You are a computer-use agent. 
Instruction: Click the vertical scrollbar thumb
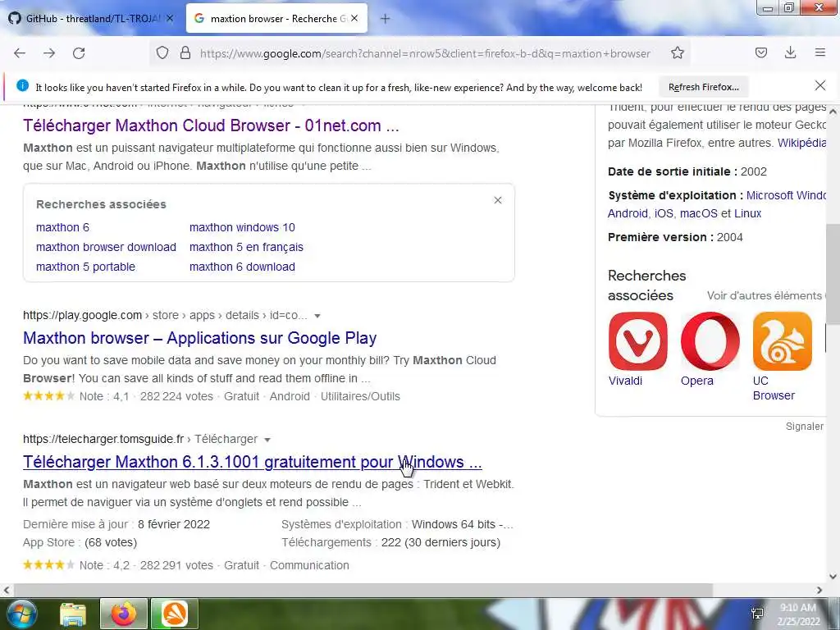[x=833, y=274]
